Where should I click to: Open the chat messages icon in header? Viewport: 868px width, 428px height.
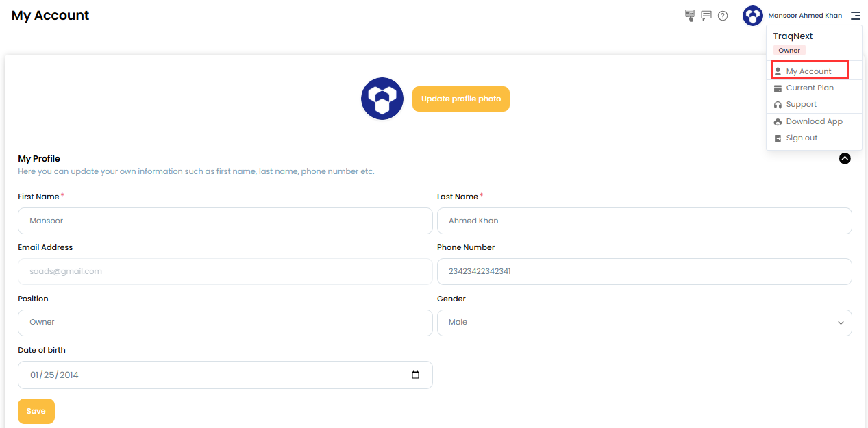[x=706, y=16]
